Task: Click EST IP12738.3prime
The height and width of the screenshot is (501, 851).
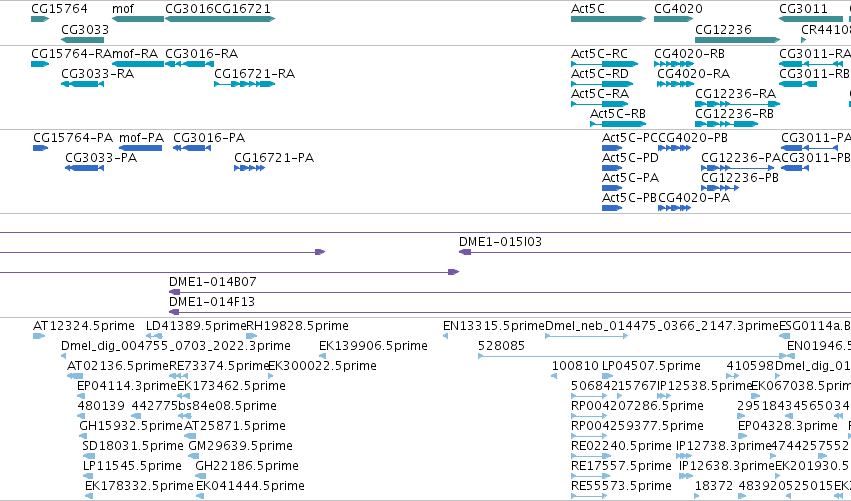Action: [723, 447]
